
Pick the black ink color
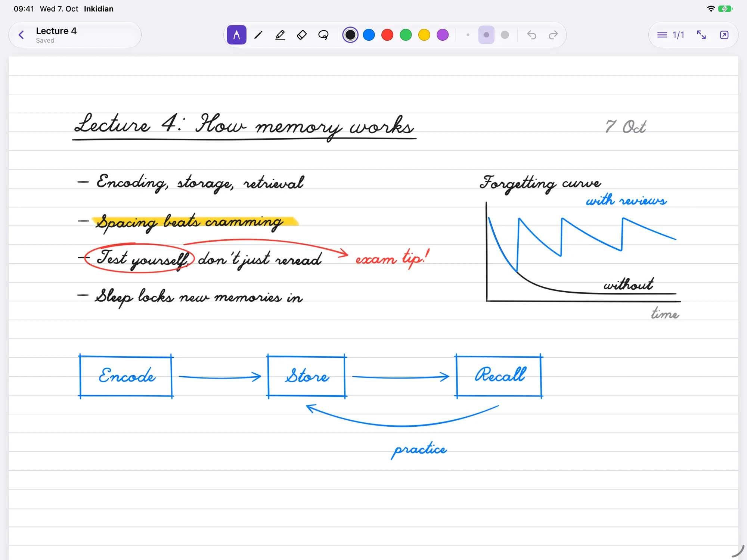[350, 35]
